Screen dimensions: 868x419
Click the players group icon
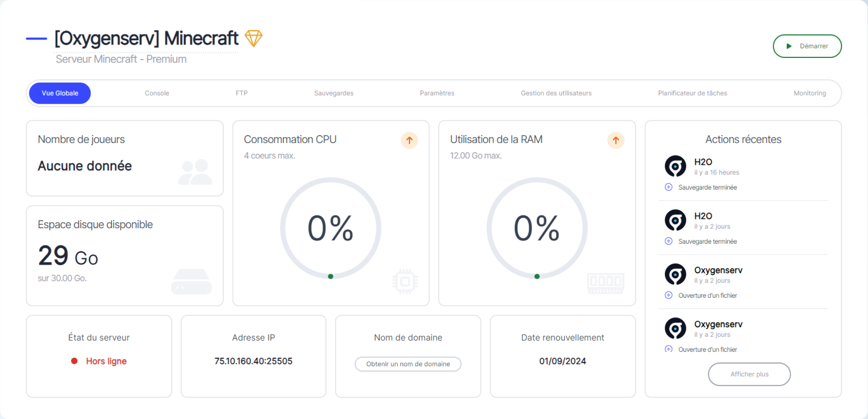click(195, 172)
